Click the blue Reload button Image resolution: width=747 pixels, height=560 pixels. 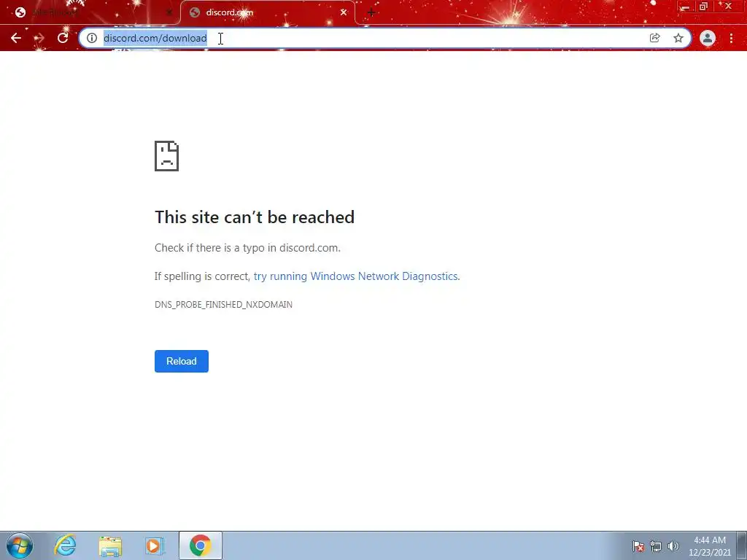point(182,361)
